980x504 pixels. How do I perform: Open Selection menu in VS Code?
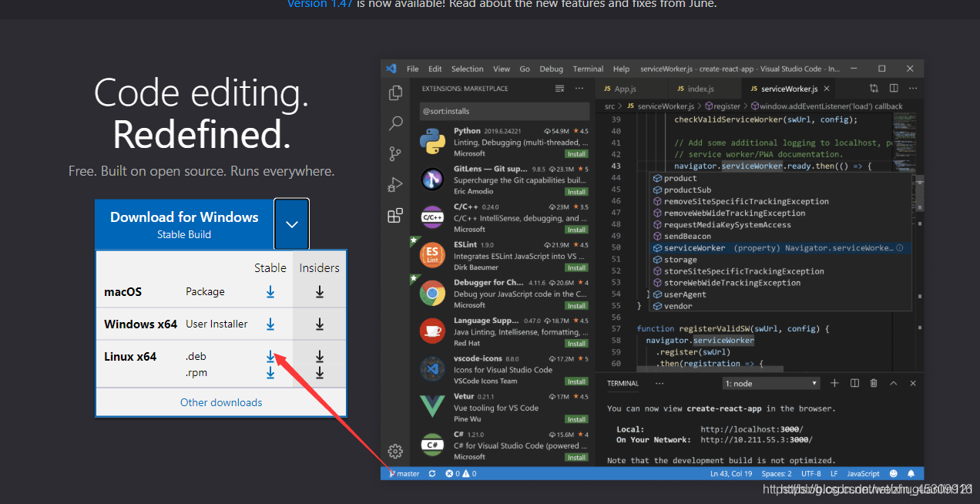(467, 69)
